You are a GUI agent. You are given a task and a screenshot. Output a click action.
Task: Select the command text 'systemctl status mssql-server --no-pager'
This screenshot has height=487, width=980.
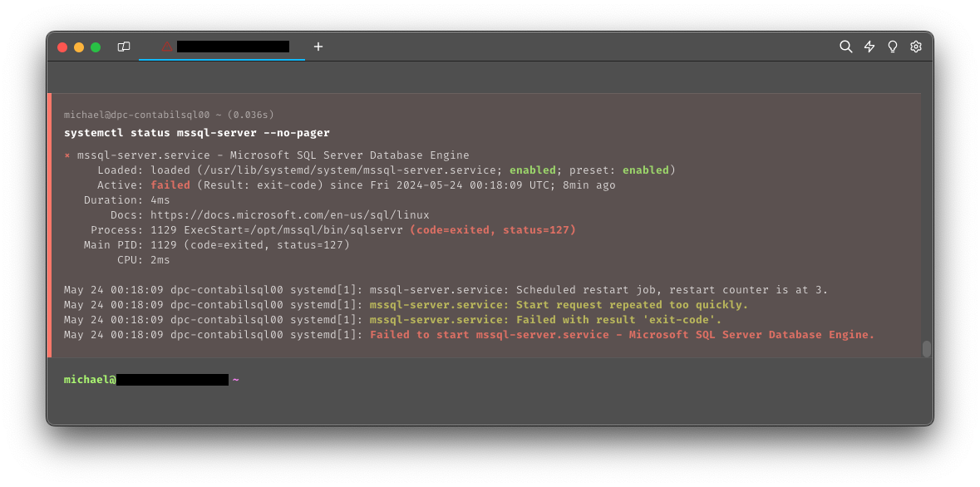(197, 133)
